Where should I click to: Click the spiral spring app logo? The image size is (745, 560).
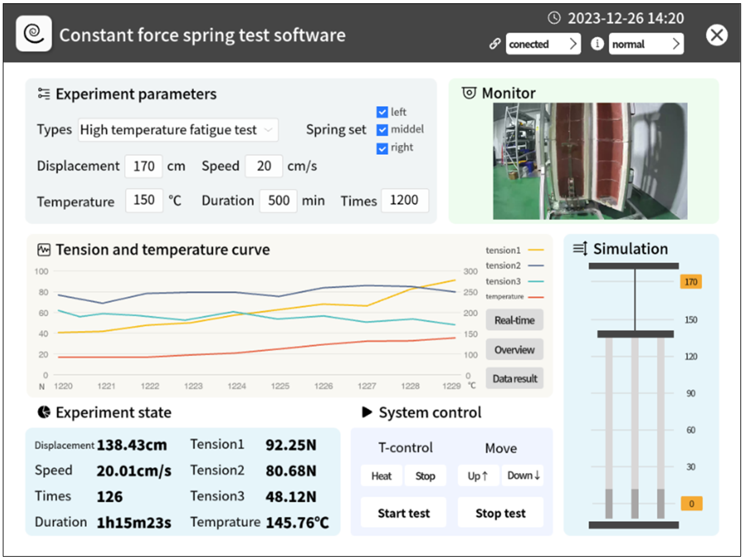pos(34,33)
